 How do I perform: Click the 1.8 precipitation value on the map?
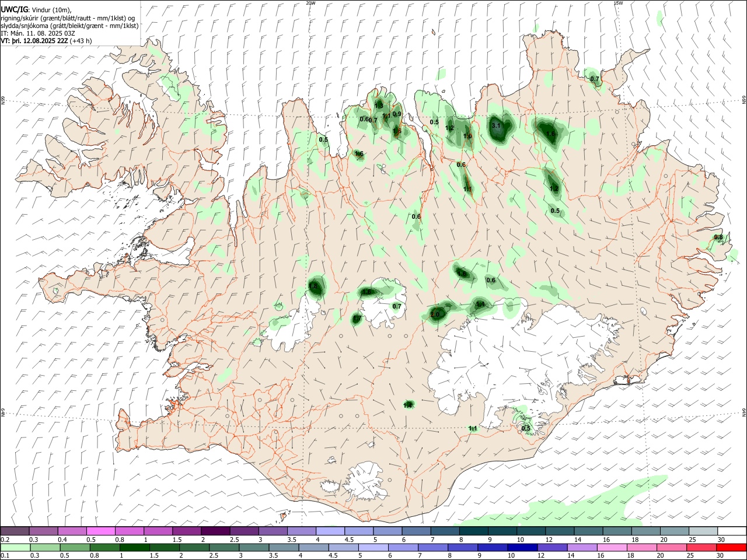[313, 286]
